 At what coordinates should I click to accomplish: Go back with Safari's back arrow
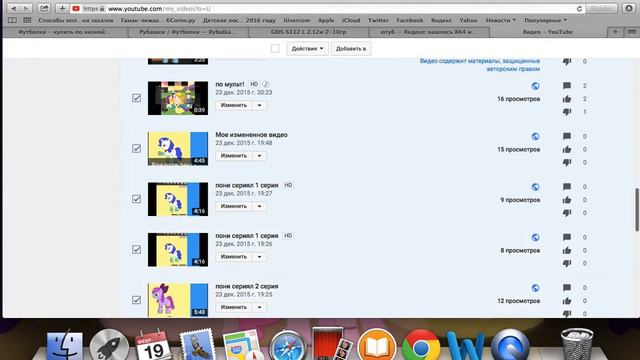tap(13, 8)
